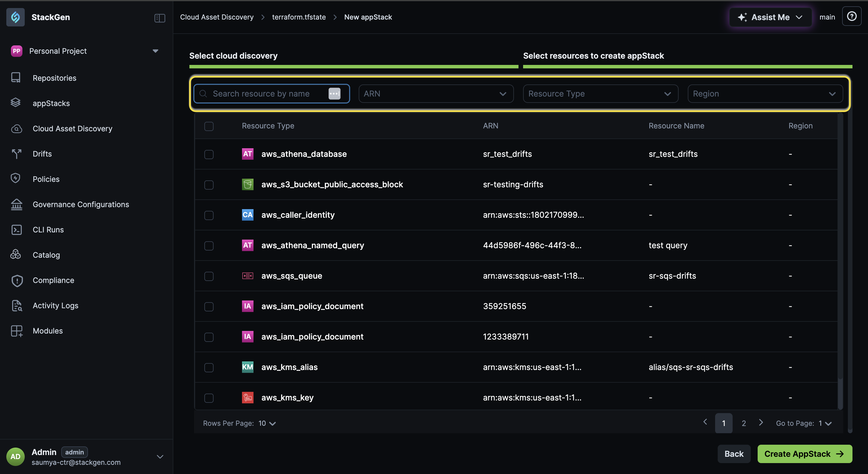Click the Cloud Asset Discovery cloud icon
Screen dimensions: 868x474
pyautogui.click(x=16, y=129)
